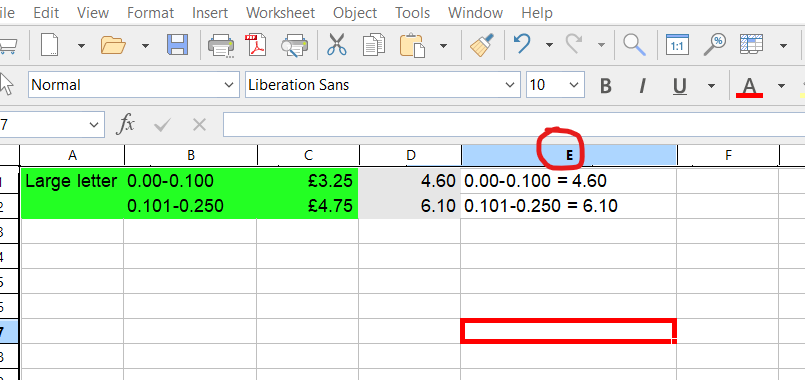Apply red font color button
This screenshot has width=805, height=380.
(750, 86)
